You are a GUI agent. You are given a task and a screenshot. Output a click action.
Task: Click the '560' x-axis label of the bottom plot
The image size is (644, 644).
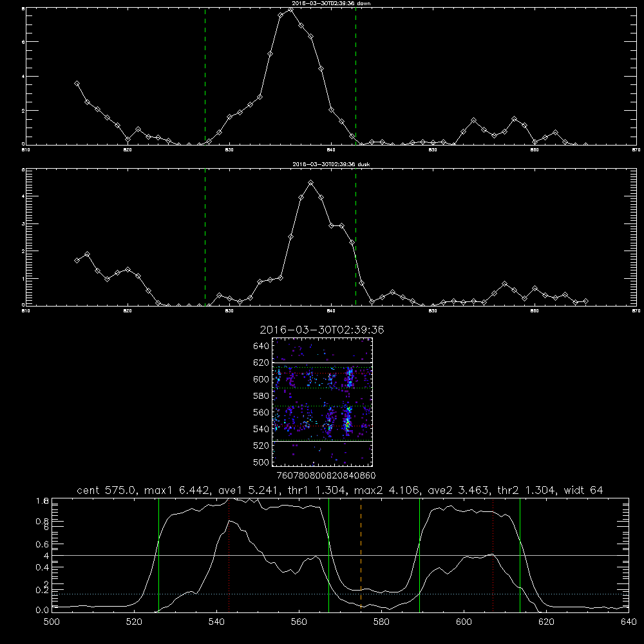click(x=299, y=622)
